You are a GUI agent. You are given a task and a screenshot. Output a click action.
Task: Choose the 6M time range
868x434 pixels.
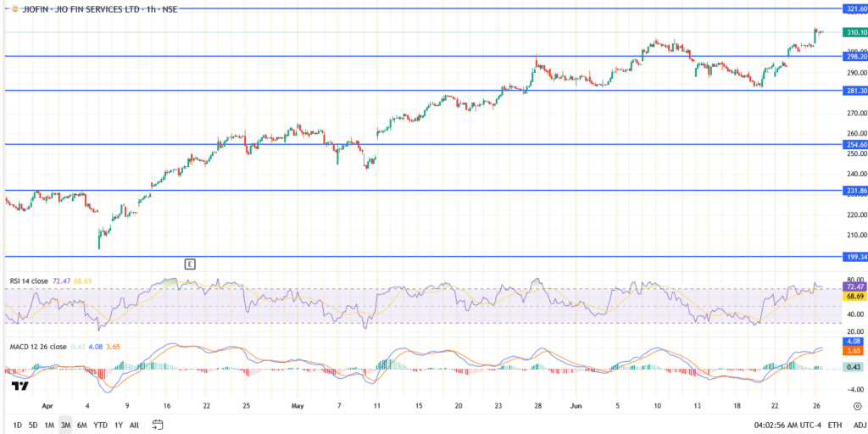[81, 425]
